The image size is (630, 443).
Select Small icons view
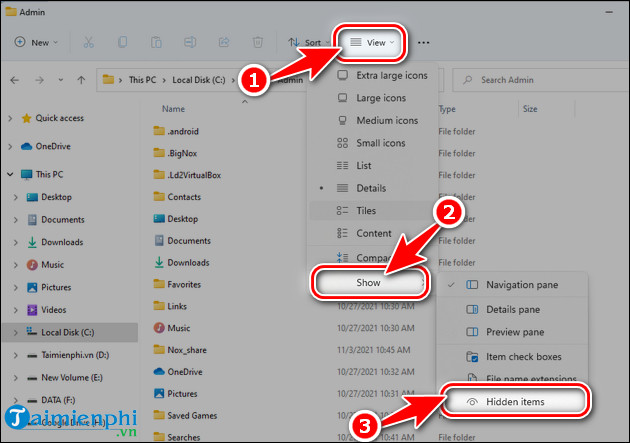[x=371, y=143]
